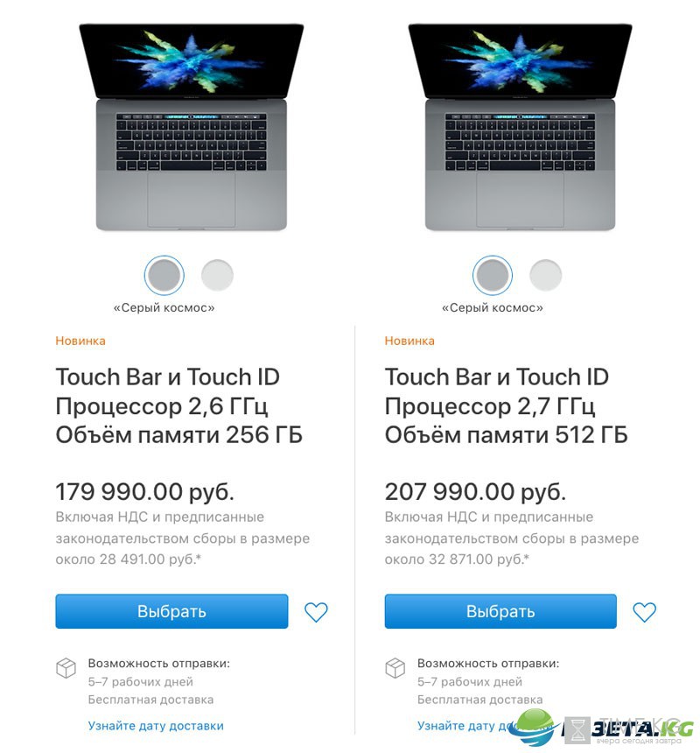Click the left MacBook Pro product image

pyautogui.click(x=192, y=127)
